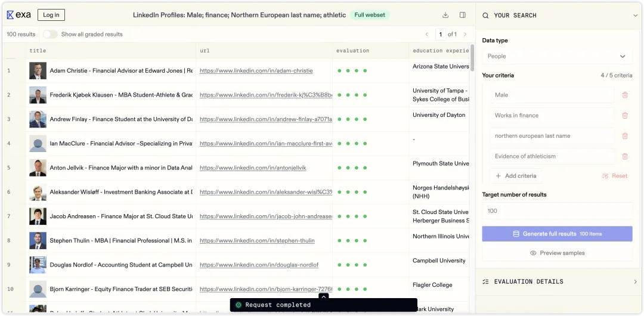Screen dimensions: 644x316
Task: Click the results table vertical scrollbar
Action: coord(472,57)
